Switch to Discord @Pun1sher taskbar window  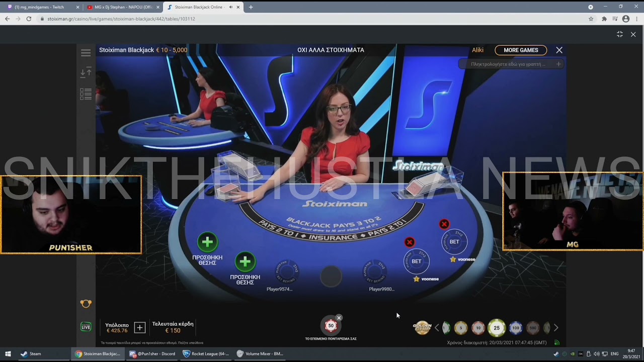(x=152, y=354)
